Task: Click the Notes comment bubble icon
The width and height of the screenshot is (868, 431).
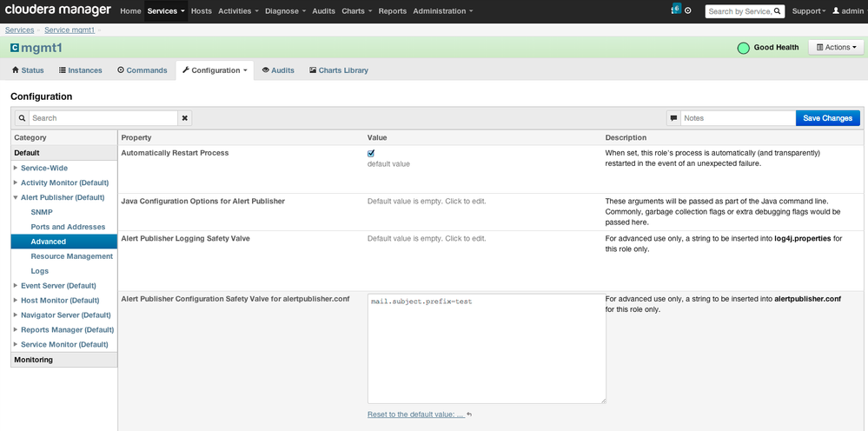Action: point(673,118)
